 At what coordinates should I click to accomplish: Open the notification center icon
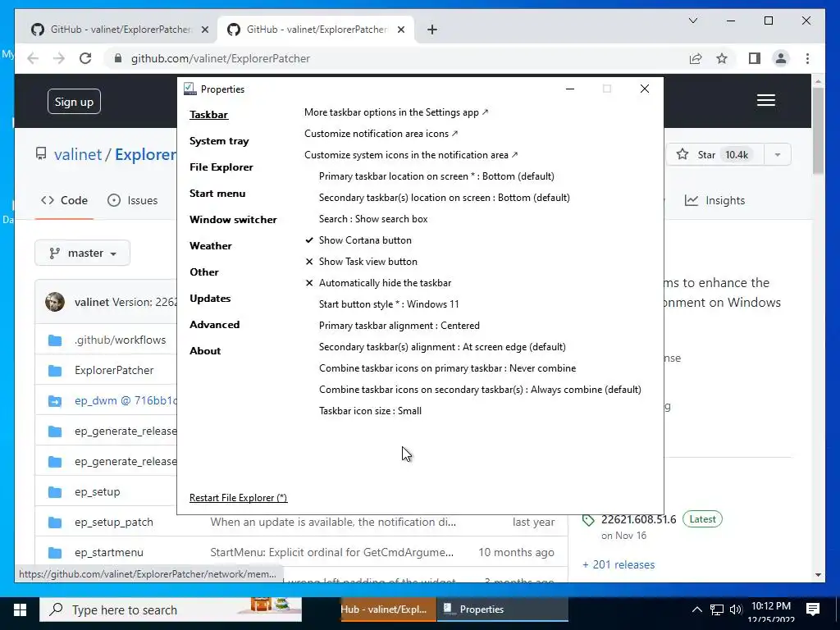tap(813, 609)
